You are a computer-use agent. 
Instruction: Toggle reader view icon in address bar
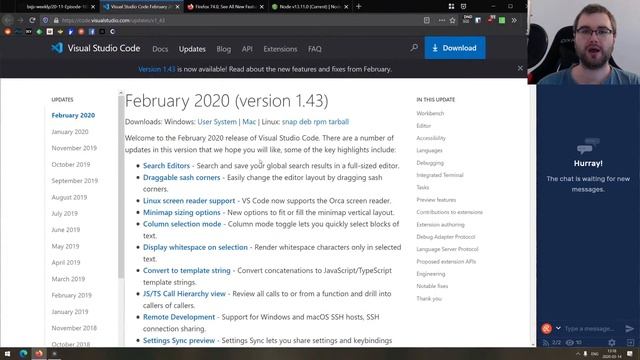pyautogui.click(x=427, y=20)
